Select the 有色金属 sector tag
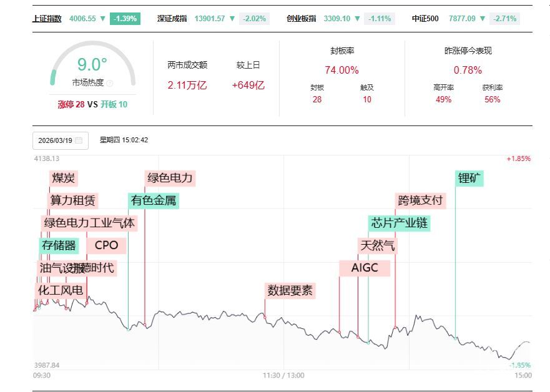This screenshot has height=392, width=550. [x=154, y=200]
